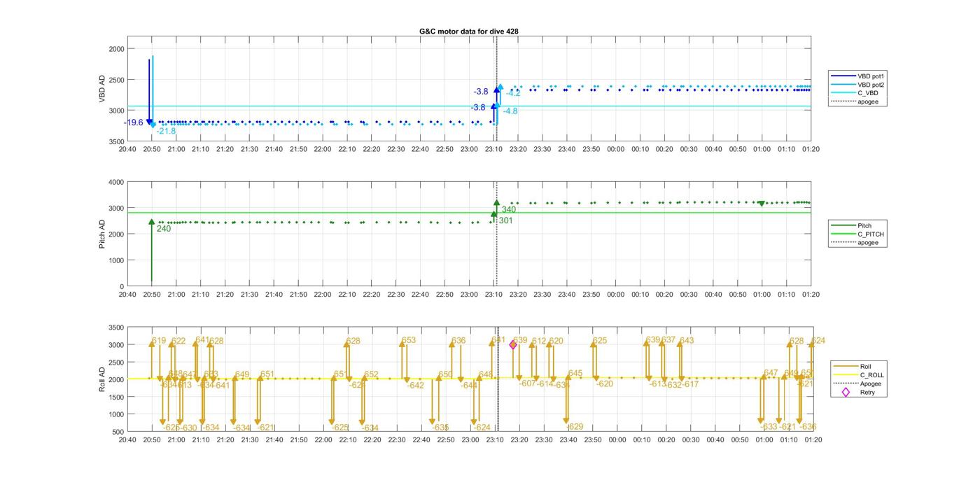Click the '-633' roll value label
Image resolution: width=980 pixels, height=485 pixels.
click(x=768, y=427)
